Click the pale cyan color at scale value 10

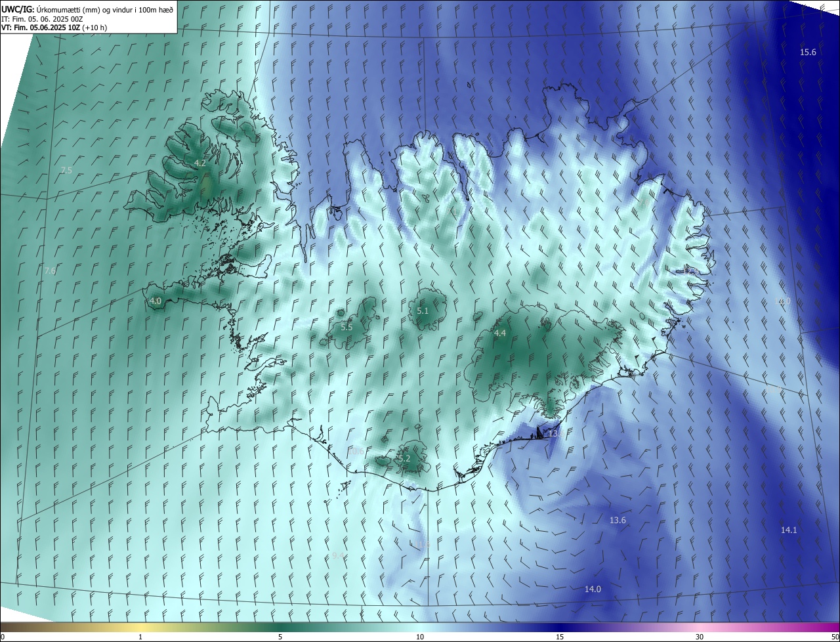[x=420, y=628]
